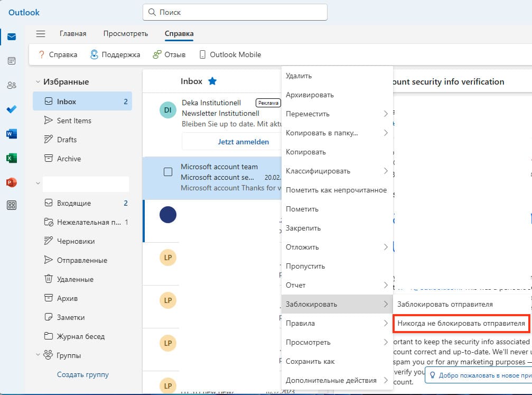This screenshot has width=532, height=395.
Task: Open the Нежелательная почта folder
Action: 82,222
